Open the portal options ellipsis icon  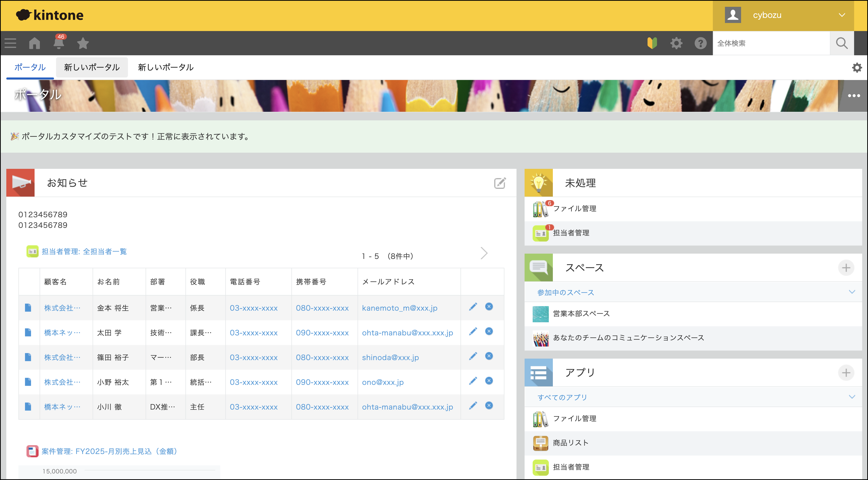pyautogui.click(x=854, y=95)
